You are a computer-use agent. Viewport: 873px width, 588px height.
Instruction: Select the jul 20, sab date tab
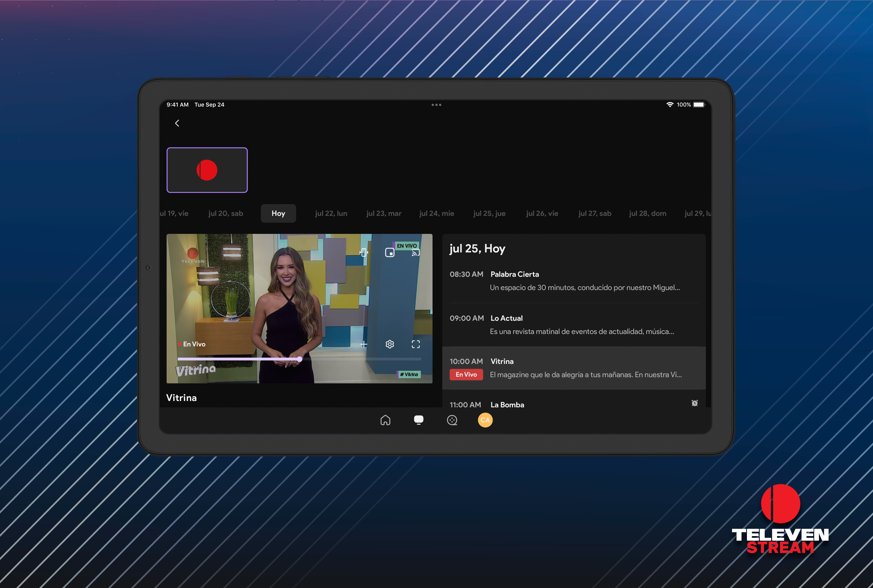click(x=226, y=213)
